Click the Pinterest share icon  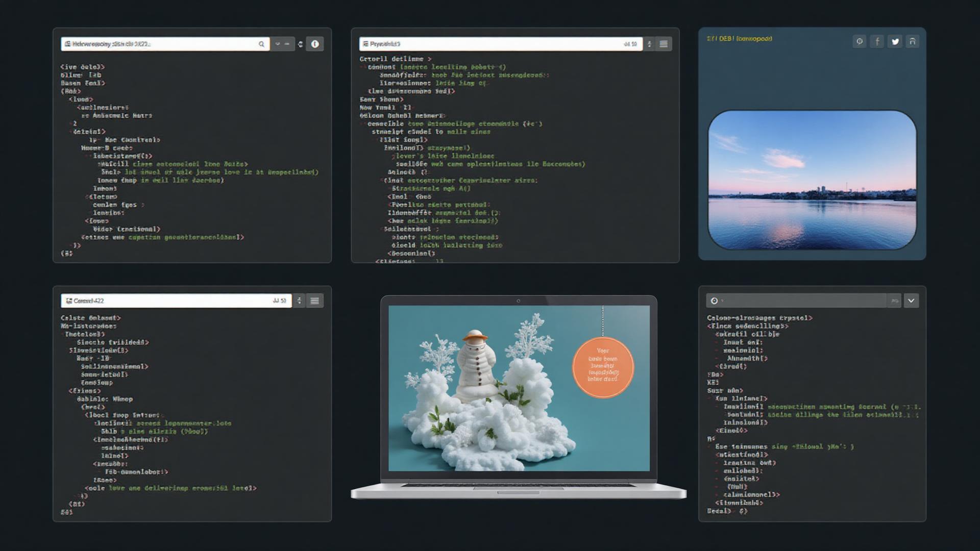860,42
